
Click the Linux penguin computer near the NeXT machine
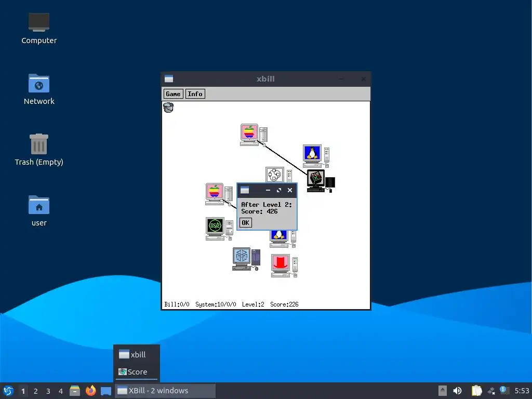[316, 156]
